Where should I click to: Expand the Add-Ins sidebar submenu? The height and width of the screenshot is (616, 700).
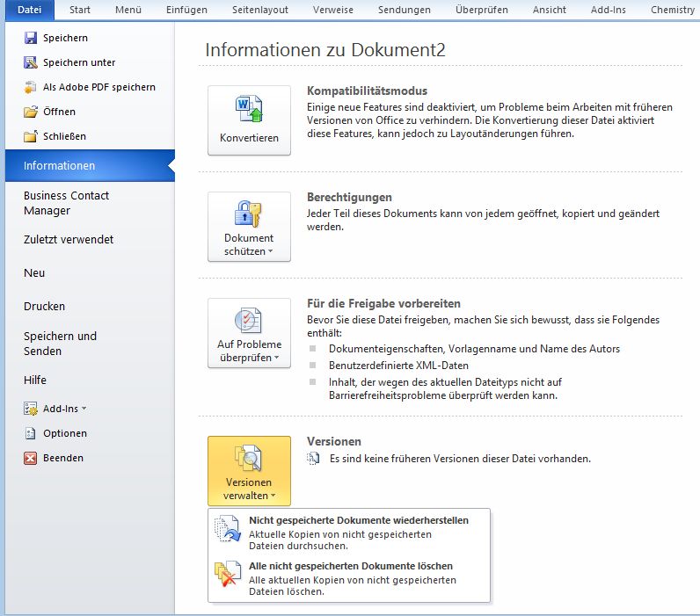pos(64,409)
